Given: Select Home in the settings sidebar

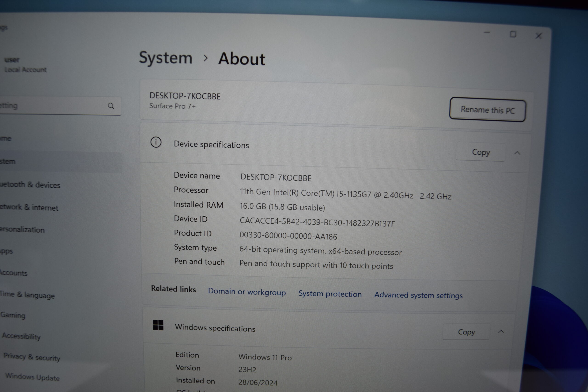Looking at the screenshot, I should [6, 138].
